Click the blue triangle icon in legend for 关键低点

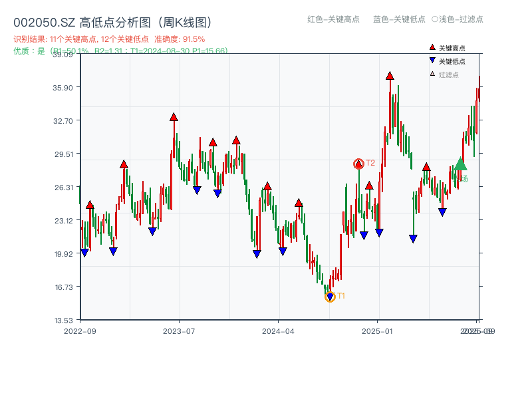[432, 61]
